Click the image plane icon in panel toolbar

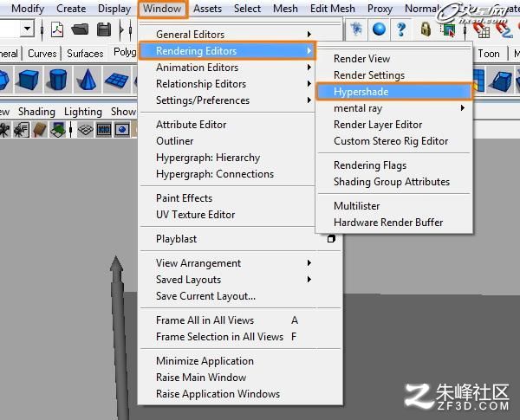(x=58, y=130)
